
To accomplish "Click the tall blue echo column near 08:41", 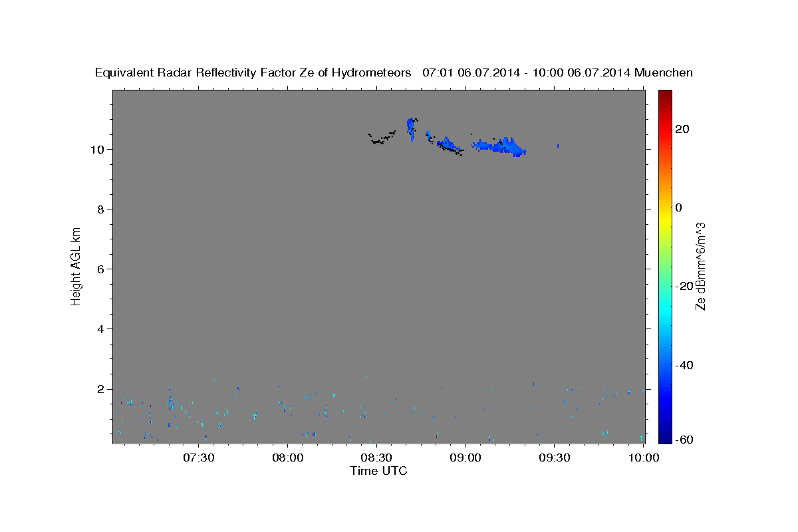I will tap(410, 129).
